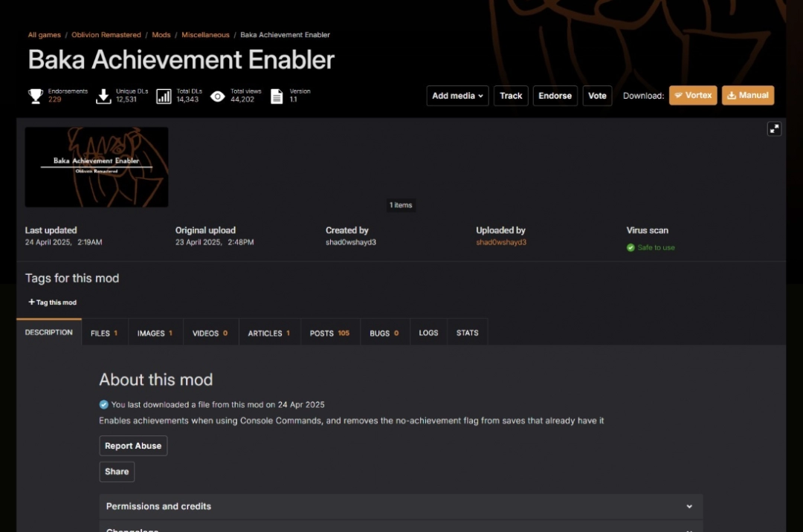Click the endorsements count 229
Screen dimensions: 803x532
click(55, 100)
